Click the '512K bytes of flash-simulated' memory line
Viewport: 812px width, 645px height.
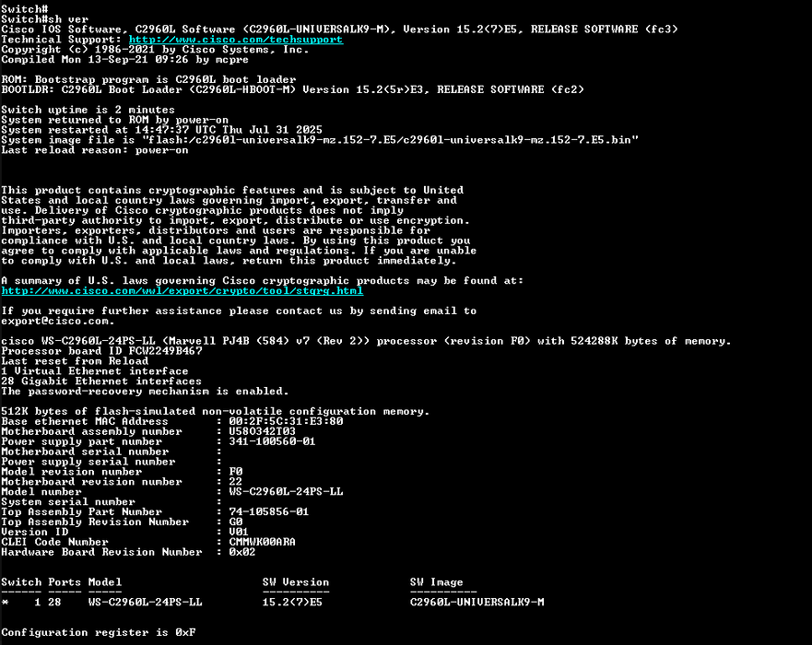216,412
